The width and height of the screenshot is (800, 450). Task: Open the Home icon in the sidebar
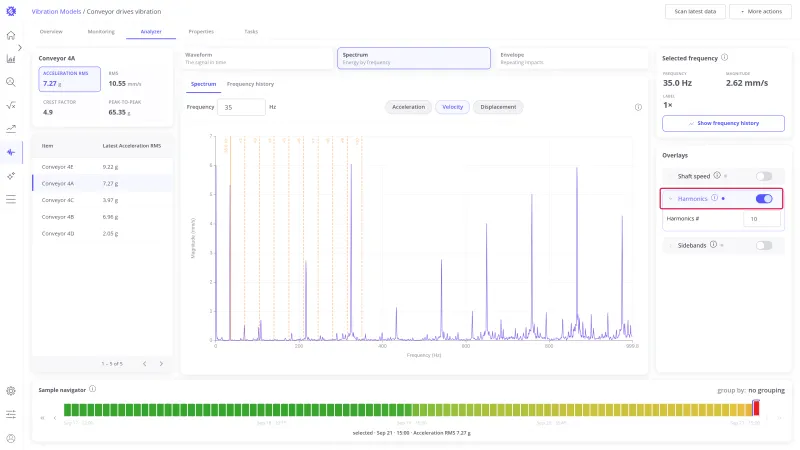click(x=11, y=35)
